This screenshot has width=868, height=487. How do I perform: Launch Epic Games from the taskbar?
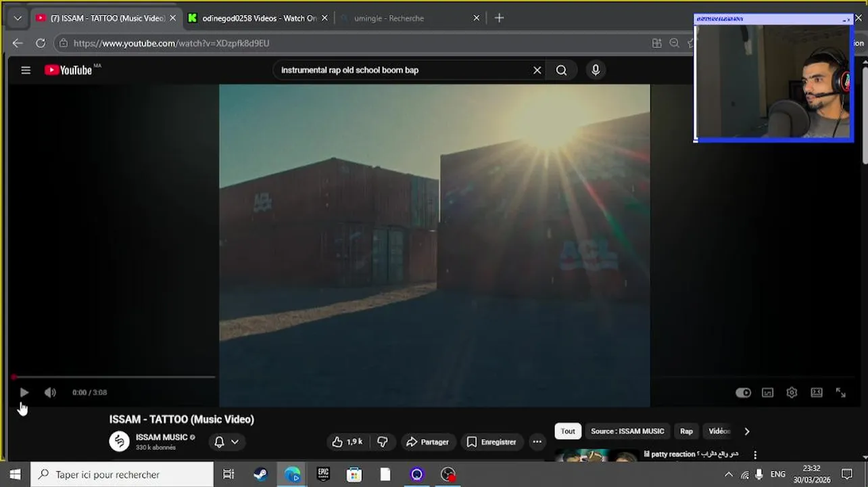tap(323, 475)
